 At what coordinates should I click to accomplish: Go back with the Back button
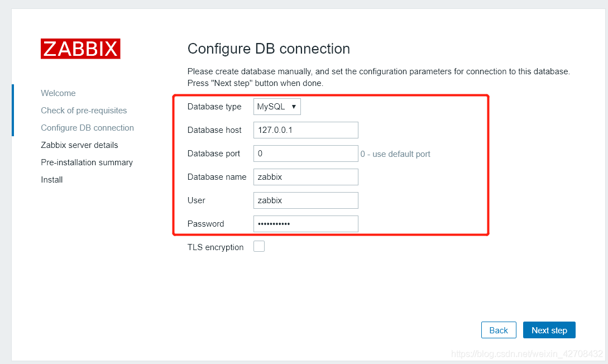pyautogui.click(x=499, y=330)
